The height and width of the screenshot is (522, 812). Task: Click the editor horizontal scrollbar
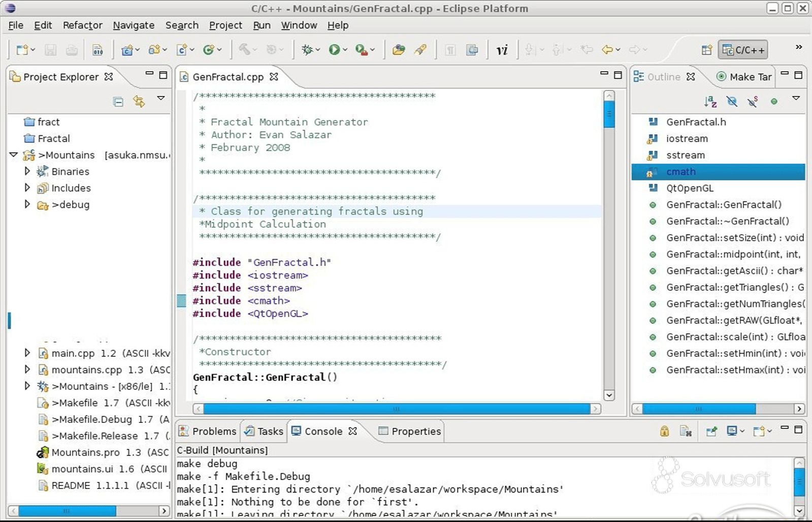(x=397, y=409)
